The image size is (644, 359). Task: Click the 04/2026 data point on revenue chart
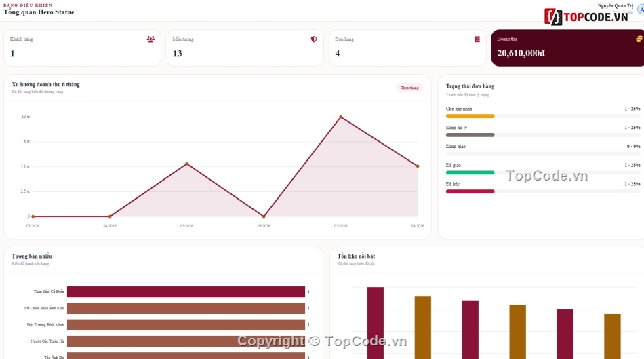pos(110,216)
